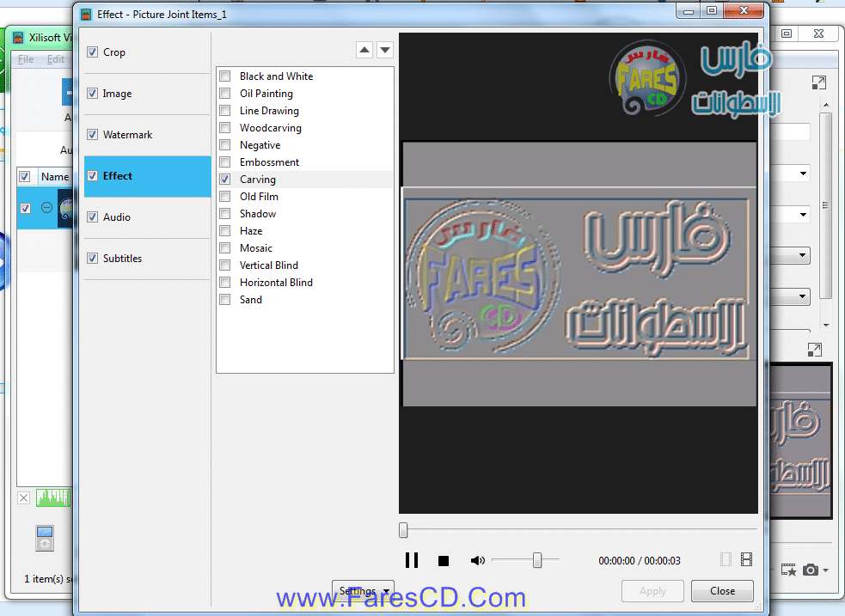
Task: Tick the Embossment effect checkbox
Action: pyautogui.click(x=225, y=162)
